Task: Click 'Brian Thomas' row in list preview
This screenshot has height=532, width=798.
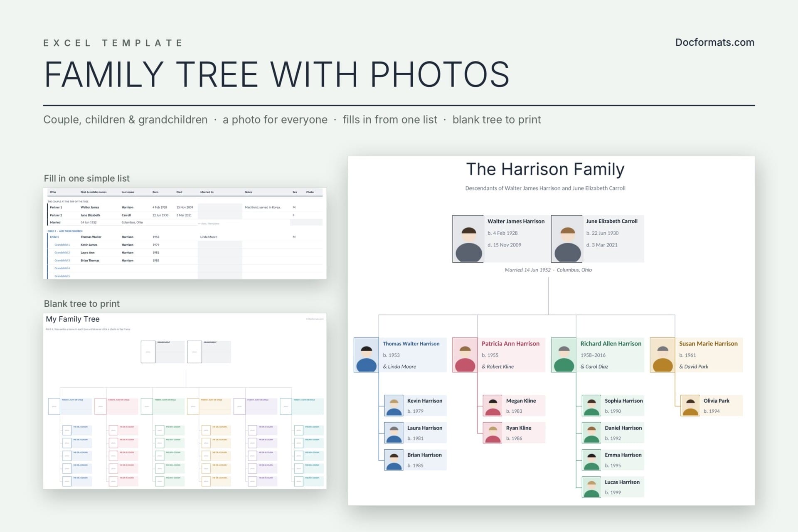Action: (x=185, y=261)
